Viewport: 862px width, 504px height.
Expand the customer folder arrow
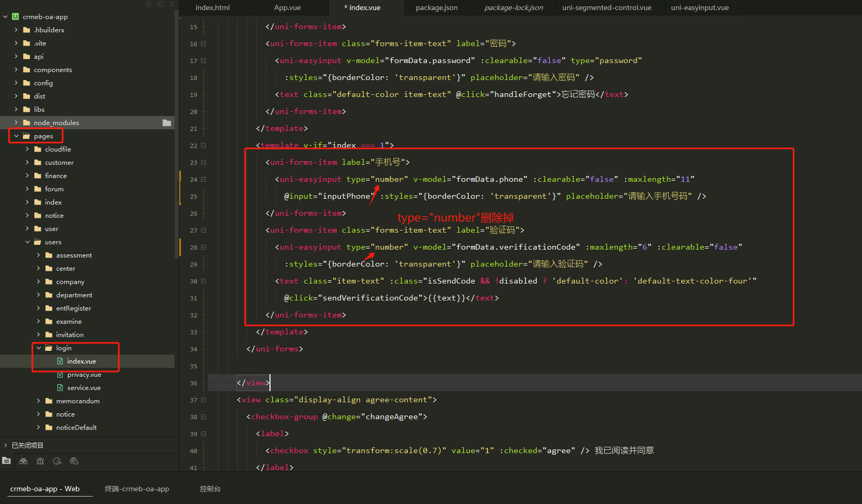[27, 162]
